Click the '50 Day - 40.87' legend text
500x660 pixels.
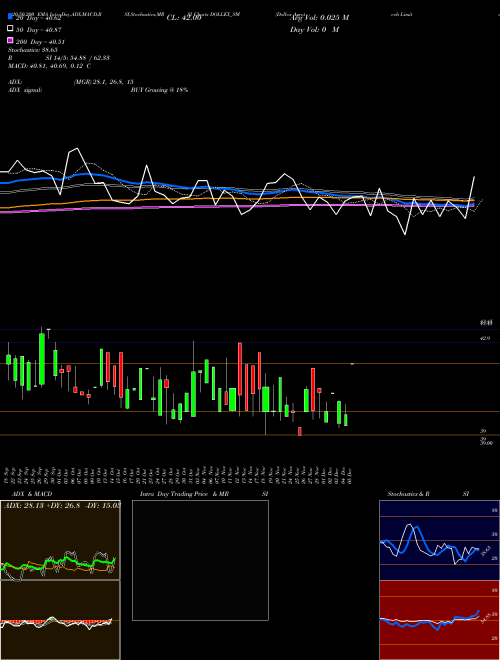(x=38, y=30)
